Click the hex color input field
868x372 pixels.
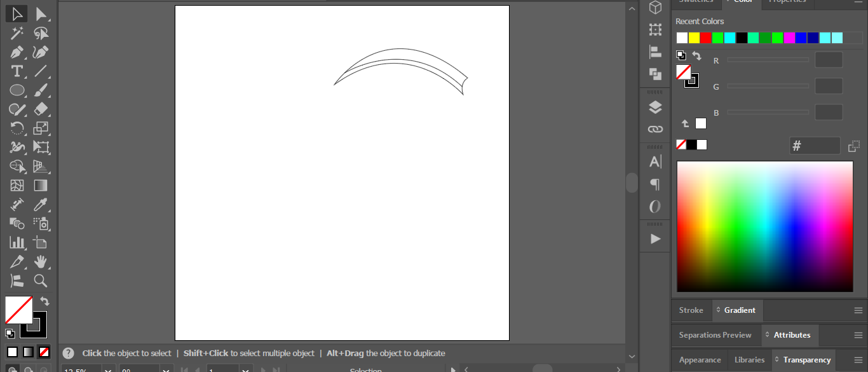[815, 146]
